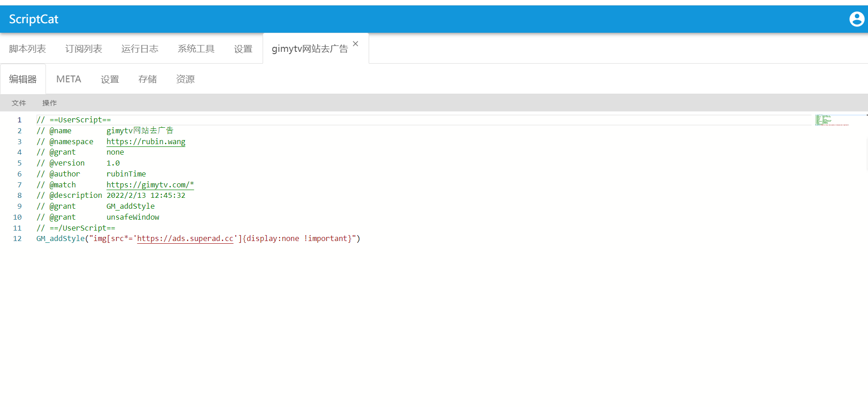Click the description 2022/2/13 12:45:32 text
868x407 pixels.
point(146,196)
